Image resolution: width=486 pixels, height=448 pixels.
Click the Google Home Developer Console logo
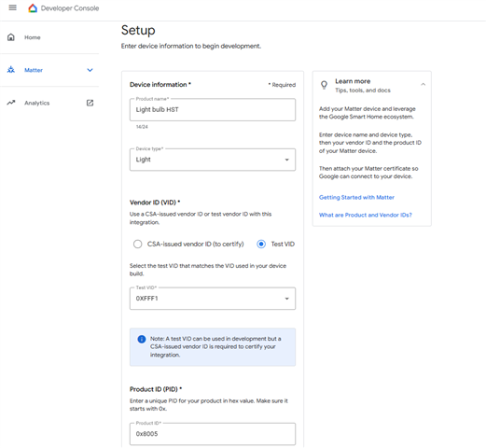(33, 8)
